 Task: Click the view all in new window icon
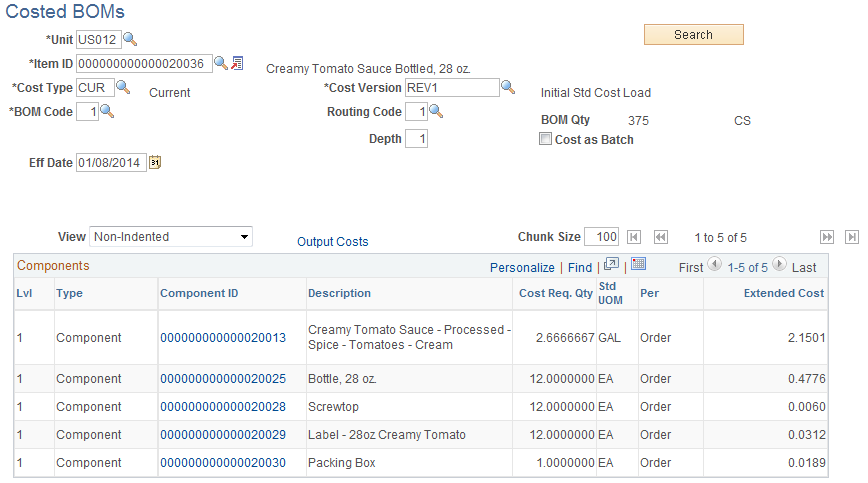pyautogui.click(x=611, y=264)
